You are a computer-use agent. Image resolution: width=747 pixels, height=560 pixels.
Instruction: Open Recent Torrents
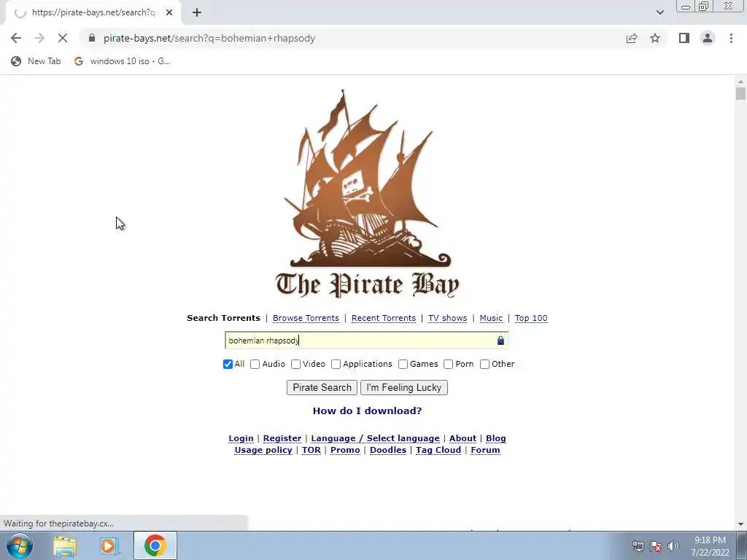tap(384, 318)
